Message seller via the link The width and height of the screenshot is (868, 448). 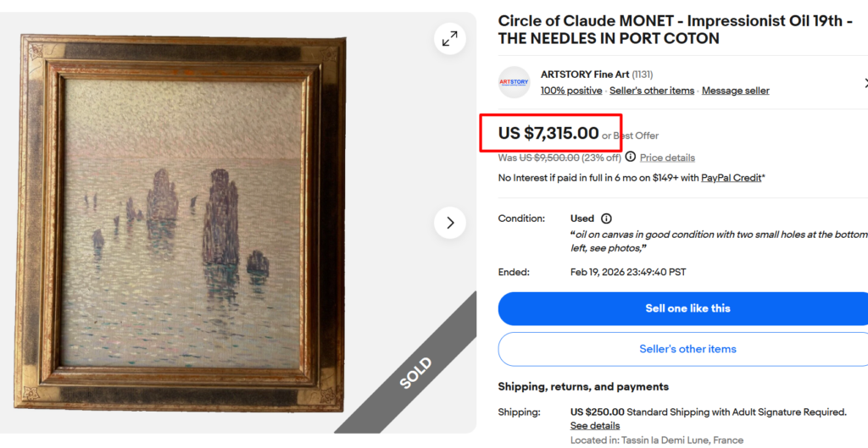[x=735, y=91]
